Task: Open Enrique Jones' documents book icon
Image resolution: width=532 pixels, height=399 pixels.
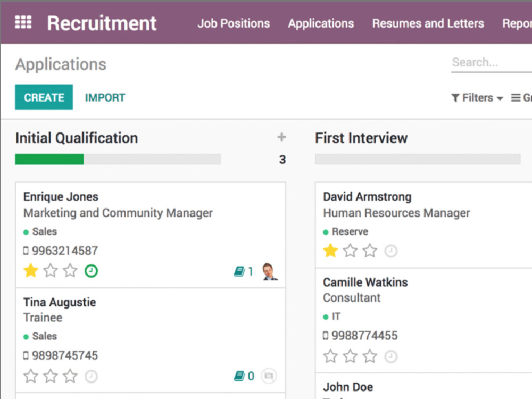Action: [239, 271]
